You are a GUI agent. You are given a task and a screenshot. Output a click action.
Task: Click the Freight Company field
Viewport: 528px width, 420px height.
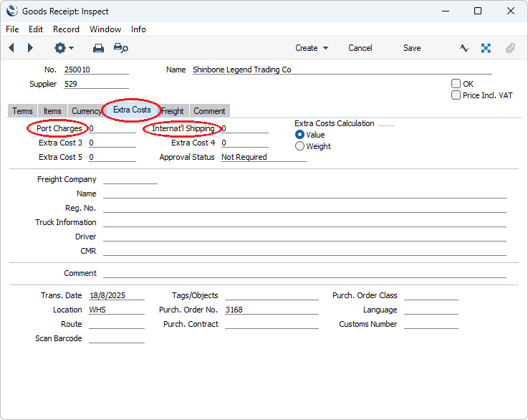point(130,179)
